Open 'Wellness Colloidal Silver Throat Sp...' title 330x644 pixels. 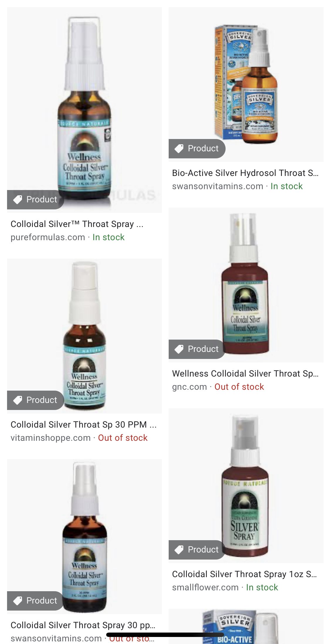tap(245, 374)
